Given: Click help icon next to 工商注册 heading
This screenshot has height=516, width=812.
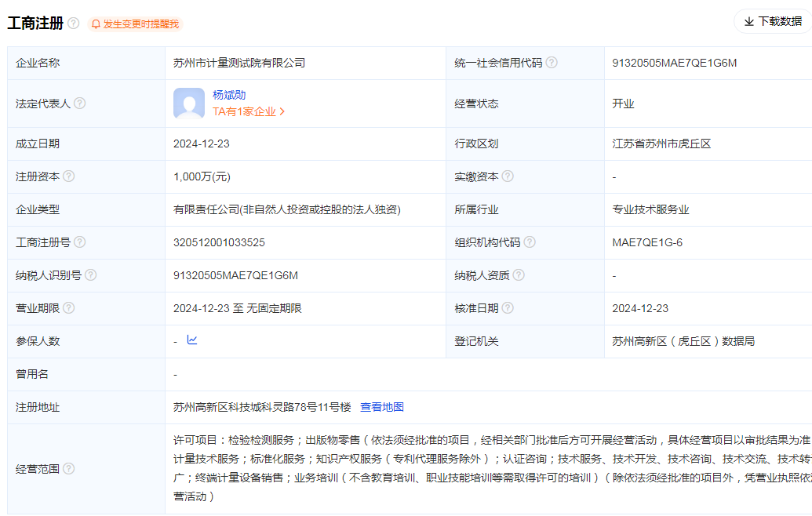Looking at the screenshot, I should tap(74, 24).
